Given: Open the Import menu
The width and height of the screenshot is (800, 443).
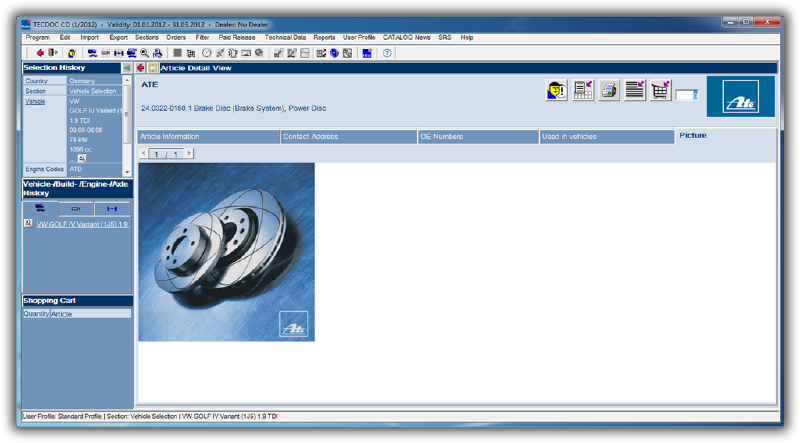Looking at the screenshot, I should click(89, 38).
